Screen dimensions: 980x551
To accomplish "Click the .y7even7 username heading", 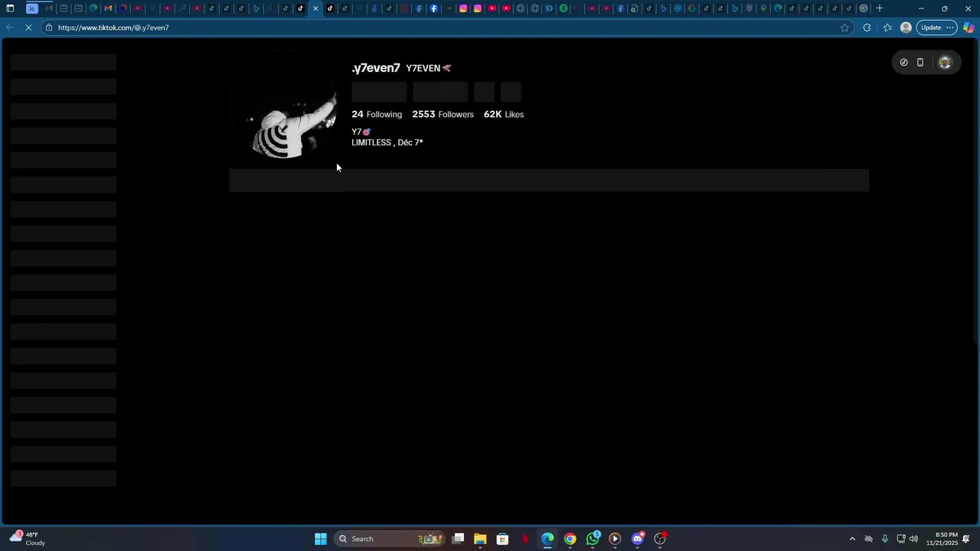I will (x=376, y=68).
